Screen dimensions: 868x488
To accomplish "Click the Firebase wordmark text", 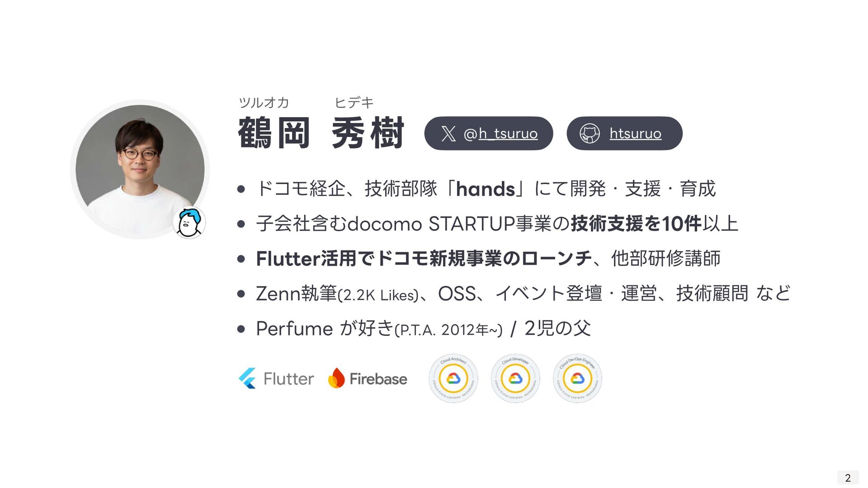I will tap(378, 379).
